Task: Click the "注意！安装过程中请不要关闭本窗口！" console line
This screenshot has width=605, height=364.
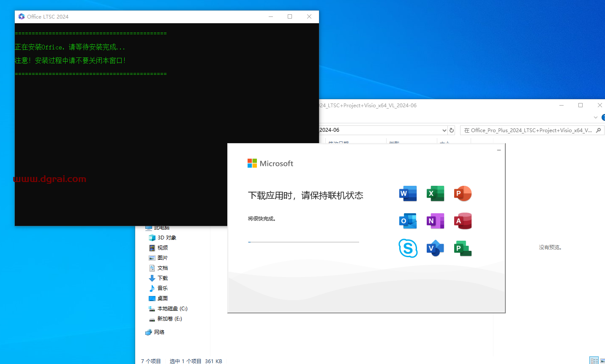Action: coord(71,61)
